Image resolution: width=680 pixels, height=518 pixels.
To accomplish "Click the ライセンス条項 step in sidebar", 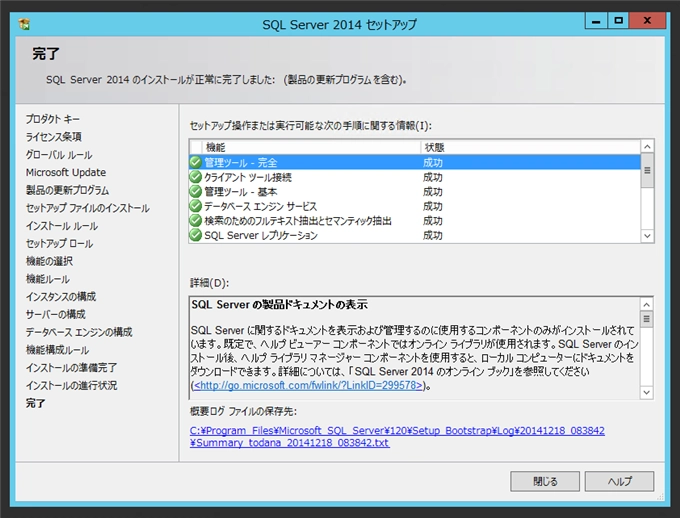I will pyautogui.click(x=54, y=137).
